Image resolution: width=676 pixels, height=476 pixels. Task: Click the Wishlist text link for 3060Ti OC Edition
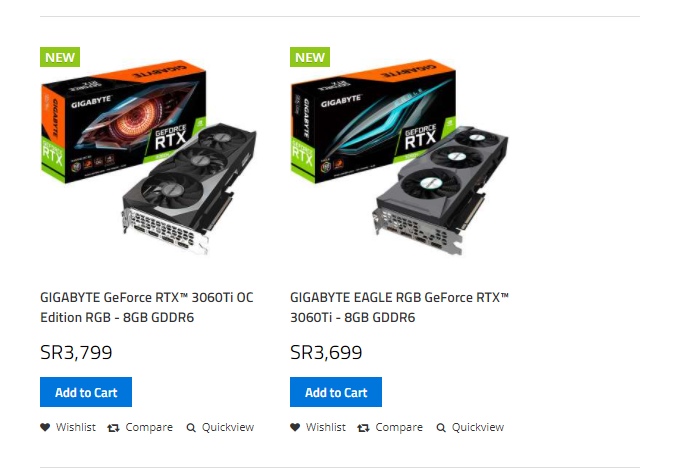(x=75, y=427)
